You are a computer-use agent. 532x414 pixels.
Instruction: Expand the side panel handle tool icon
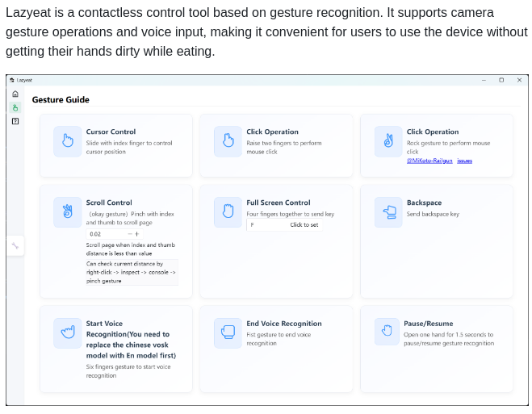click(15, 245)
